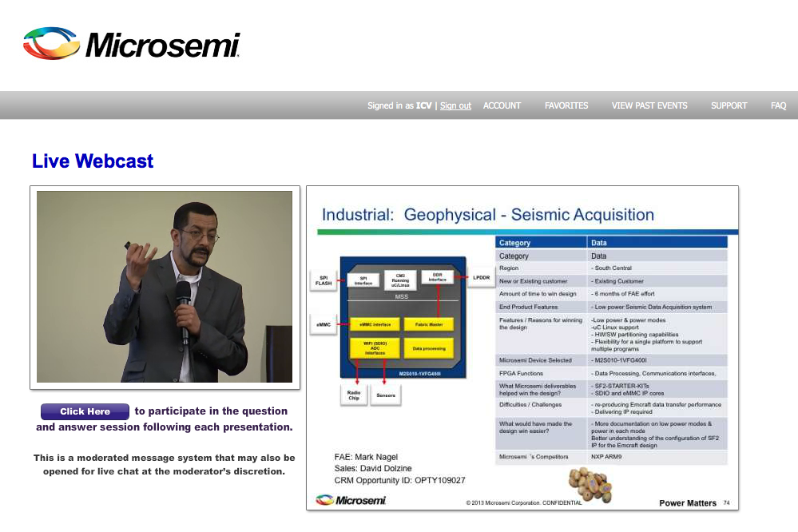Click the yellow eMMC interface block
The height and width of the screenshot is (532, 798).
[x=375, y=324]
